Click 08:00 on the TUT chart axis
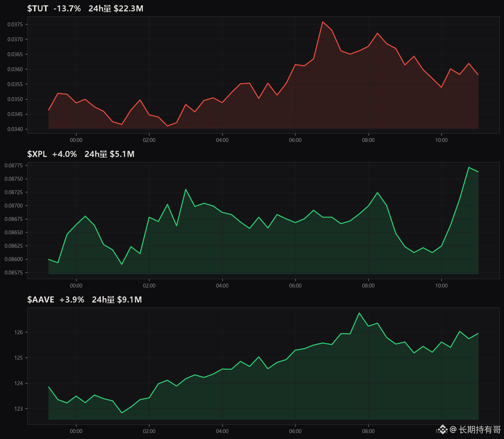The image size is (504, 439). 368,140
